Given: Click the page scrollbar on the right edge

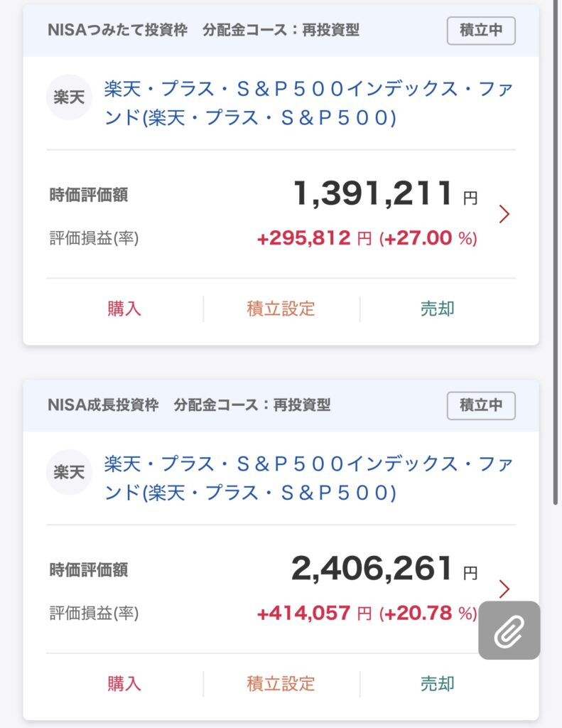Looking at the screenshot, I should point(556,249).
